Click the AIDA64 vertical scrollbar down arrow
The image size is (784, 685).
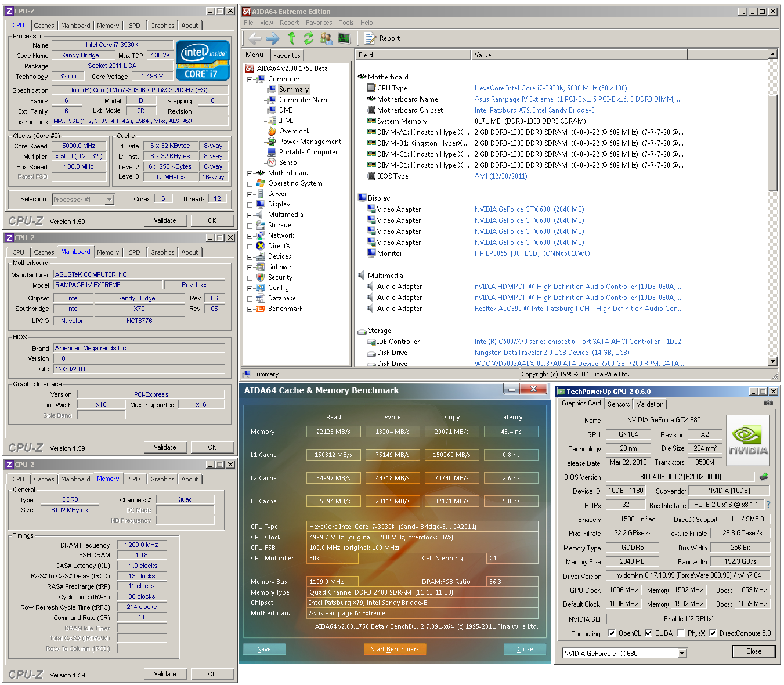point(772,361)
